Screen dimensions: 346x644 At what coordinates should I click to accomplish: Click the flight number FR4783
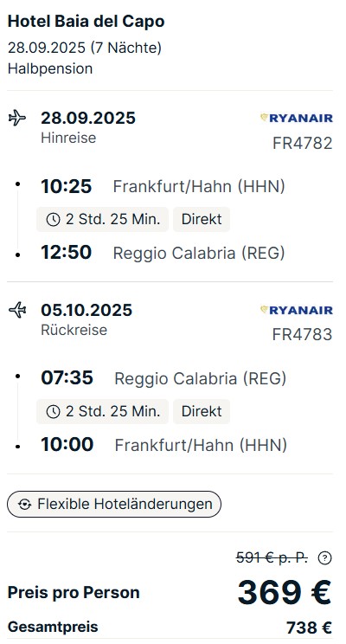click(303, 335)
